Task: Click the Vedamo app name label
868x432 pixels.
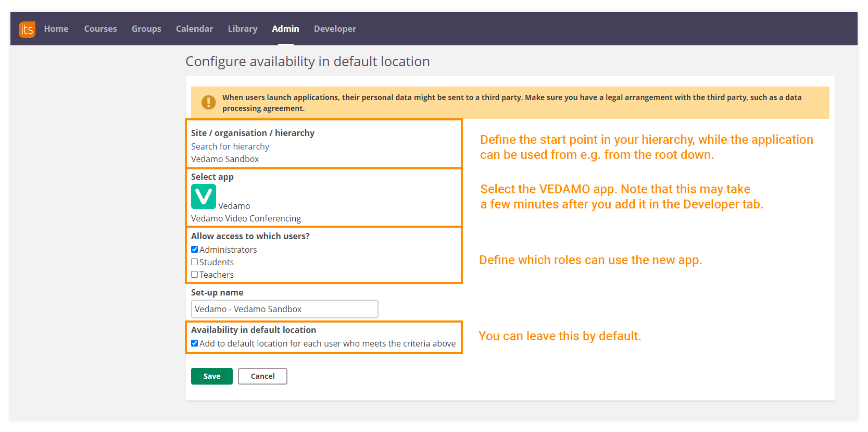Action: pos(234,206)
